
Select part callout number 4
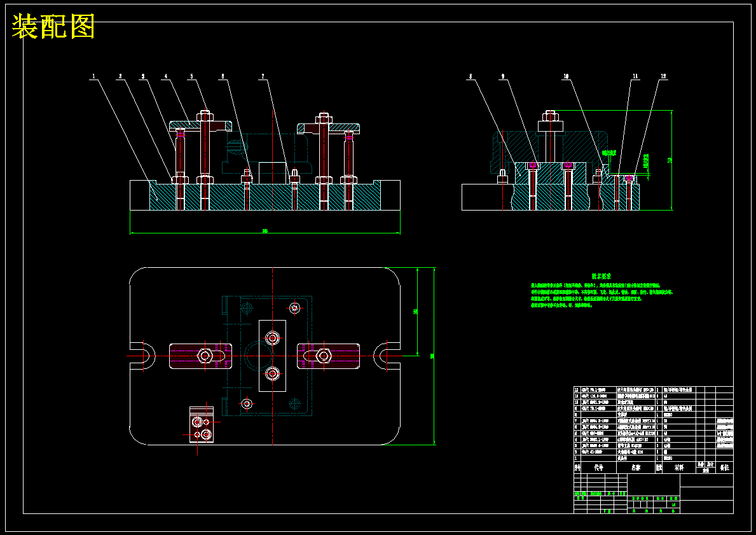coord(166,76)
